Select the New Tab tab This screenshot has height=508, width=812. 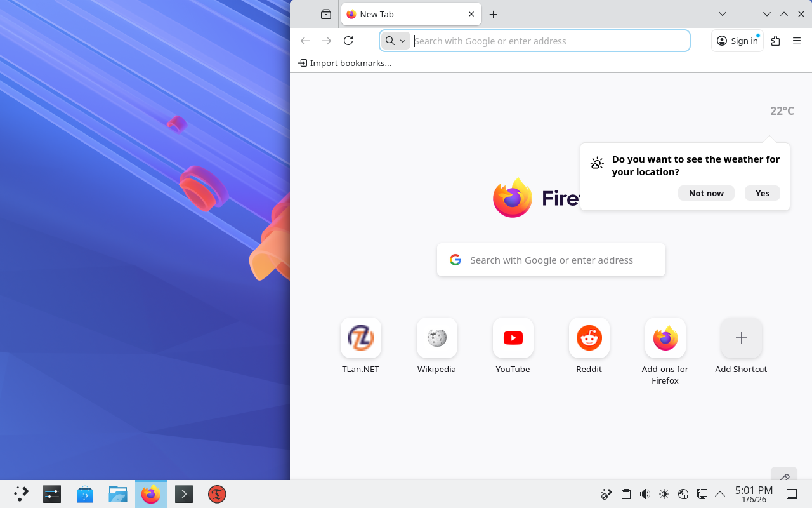click(406, 14)
